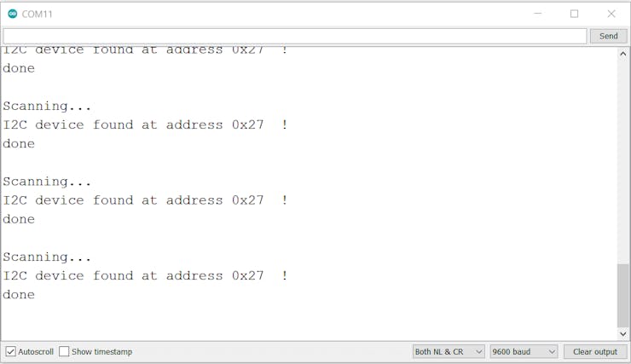Minimize the COM11 serial monitor window
The width and height of the screenshot is (631, 364).
coord(538,14)
